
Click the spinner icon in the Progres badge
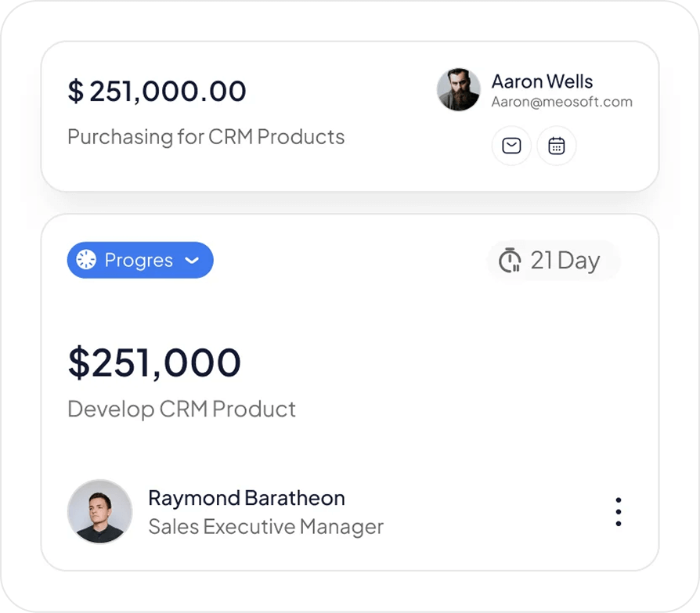coord(86,260)
